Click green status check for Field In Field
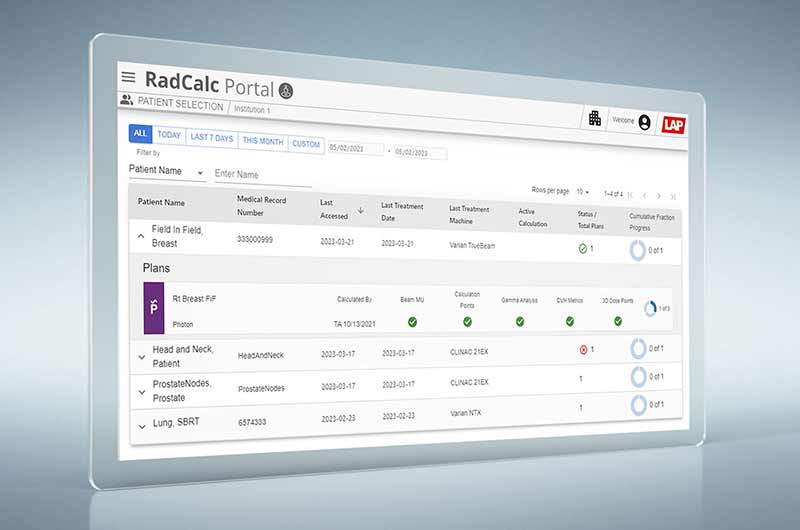 coord(583,249)
